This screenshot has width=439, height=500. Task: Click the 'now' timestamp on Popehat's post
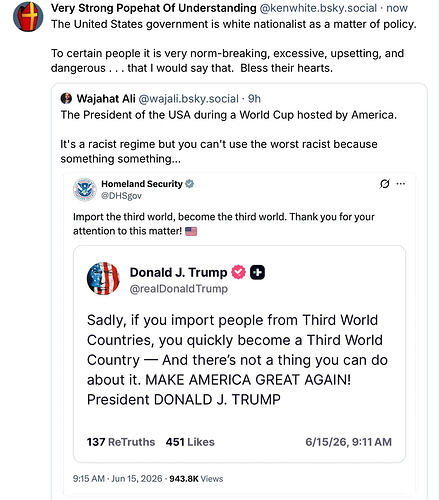(x=397, y=8)
